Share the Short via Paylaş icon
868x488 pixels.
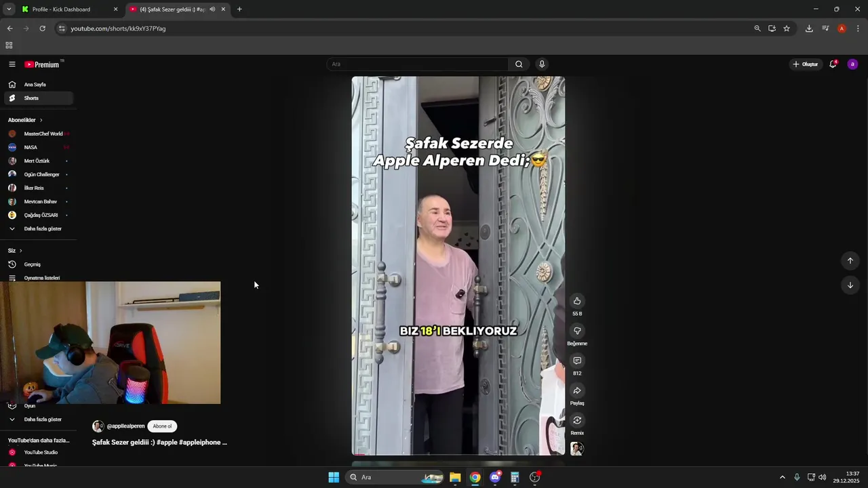tap(577, 390)
